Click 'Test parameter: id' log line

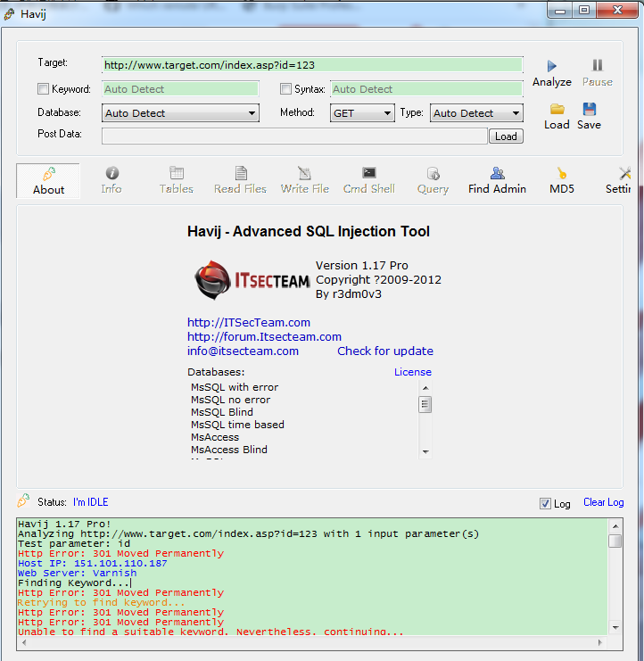[x=74, y=543]
